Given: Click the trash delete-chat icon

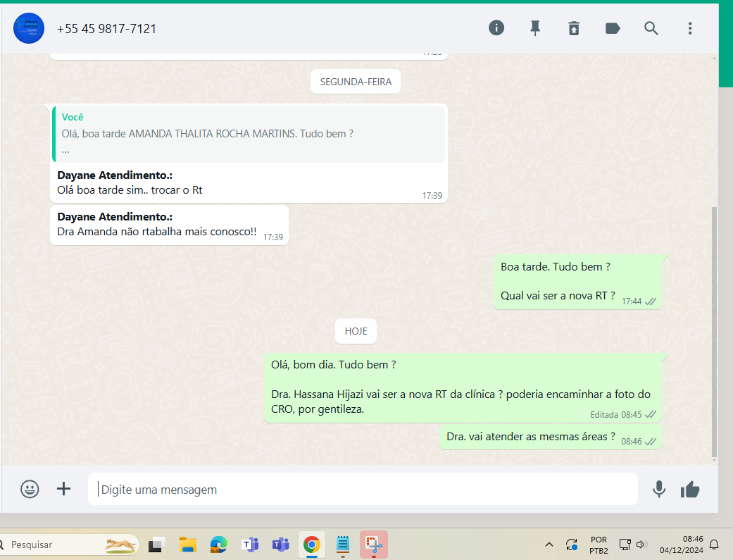Looking at the screenshot, I should click(x=574, y=28).
